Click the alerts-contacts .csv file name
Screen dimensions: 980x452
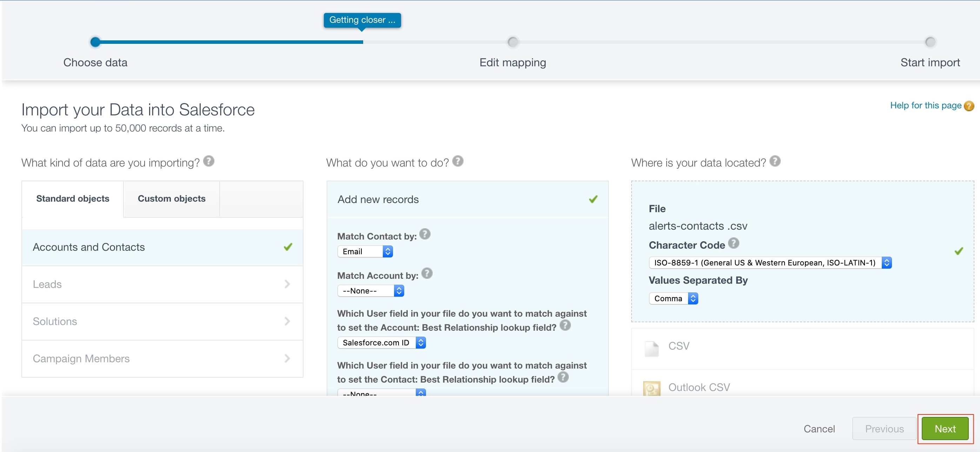(x=698, y=226)
